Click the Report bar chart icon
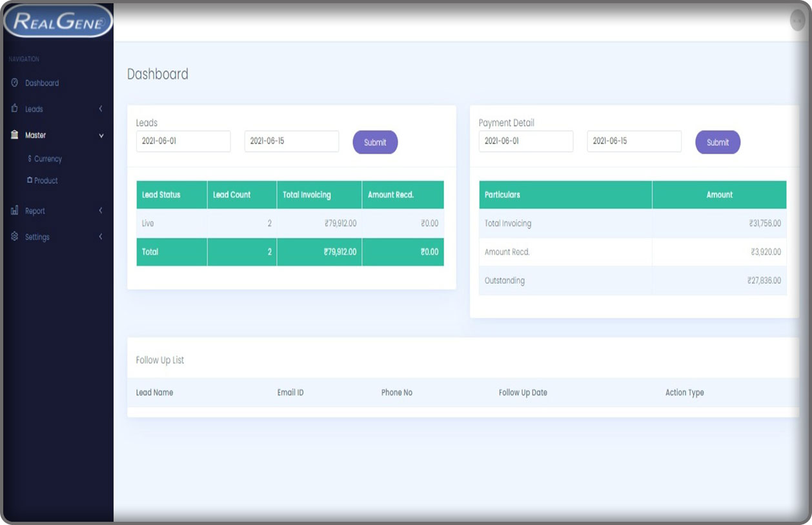 point(15,211)
